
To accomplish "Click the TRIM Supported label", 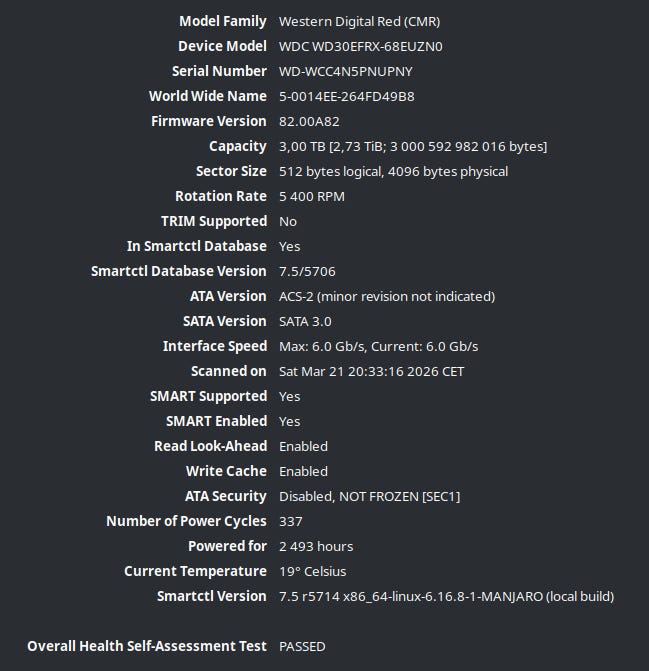I will (214, 221).
